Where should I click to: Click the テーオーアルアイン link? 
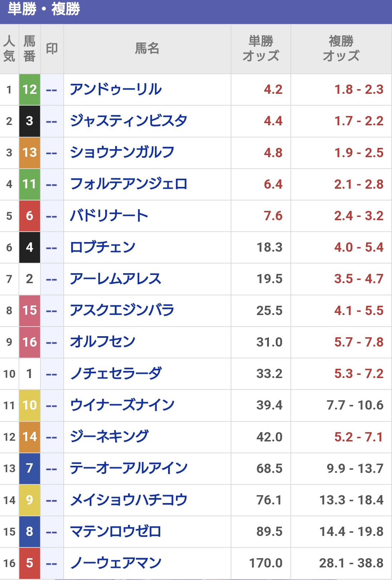click(x=128, y=468)
